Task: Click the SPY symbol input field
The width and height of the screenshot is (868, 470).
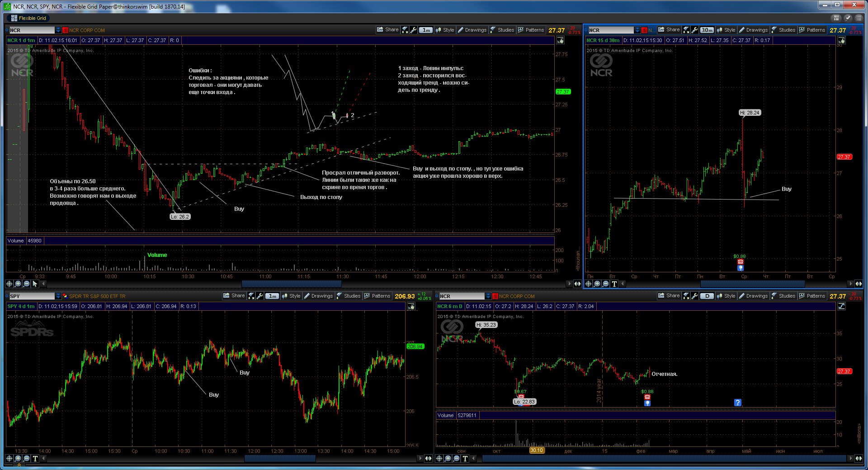Action: click(x=32, y=296)
